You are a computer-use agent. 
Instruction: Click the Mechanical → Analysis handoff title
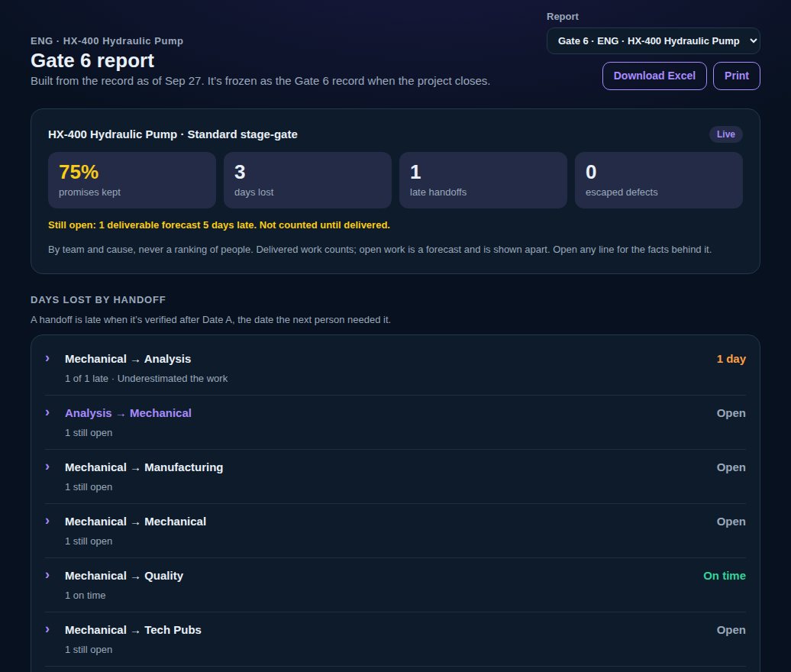[128, 359]
